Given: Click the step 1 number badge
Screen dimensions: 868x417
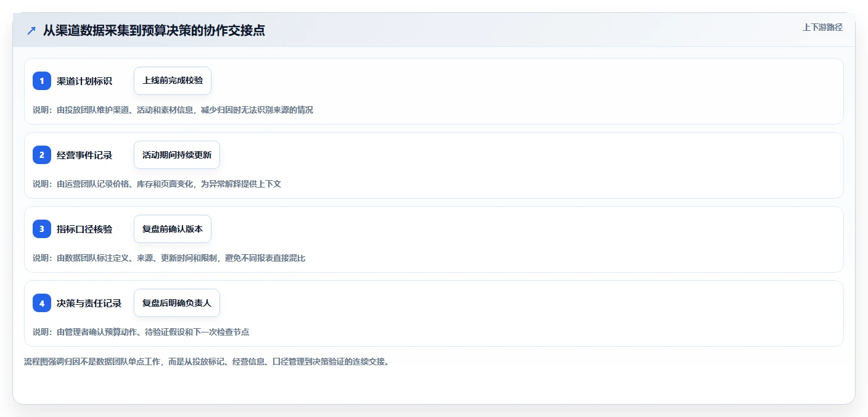Looking at the screenshot, I should (42, 81).
